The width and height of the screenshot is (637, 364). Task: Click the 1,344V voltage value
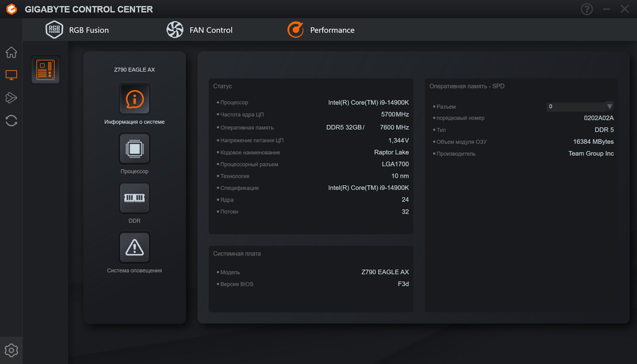pyautogui.click(x=399, y=140)
